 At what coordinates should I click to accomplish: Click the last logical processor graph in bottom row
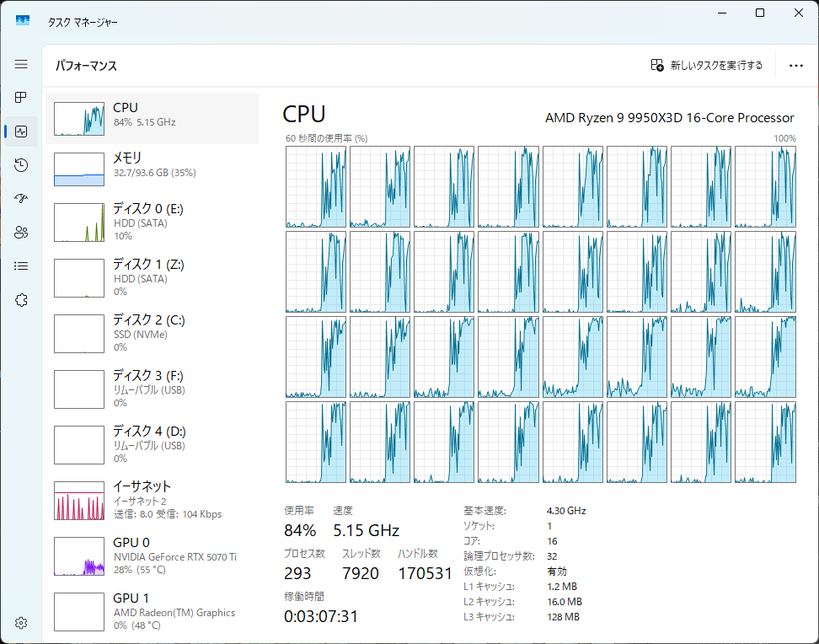(765, 442)
